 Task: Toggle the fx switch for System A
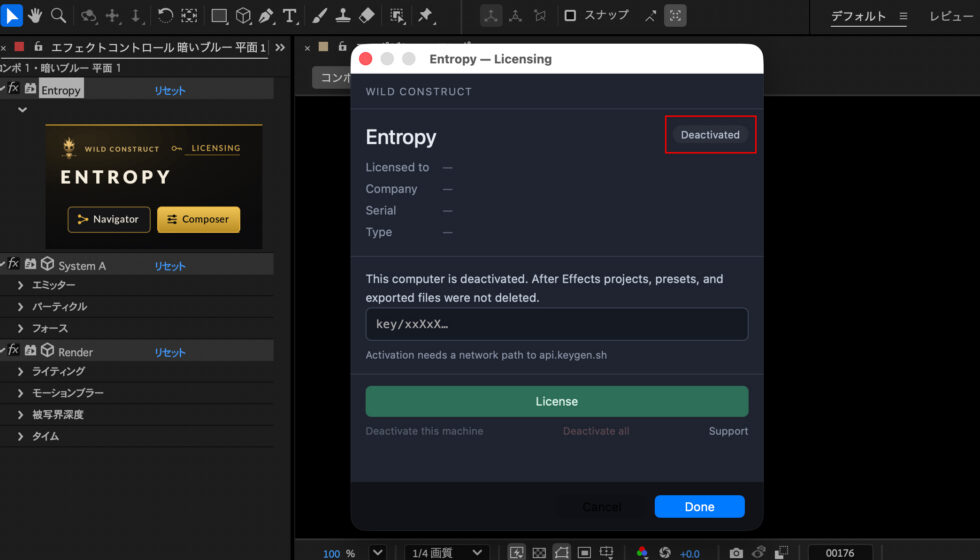click(13, 264)
